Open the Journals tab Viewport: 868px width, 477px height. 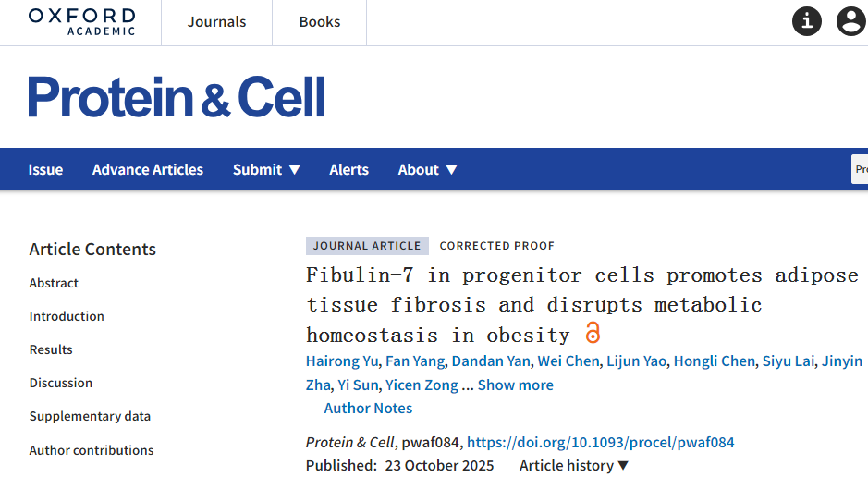click(216, 22)
